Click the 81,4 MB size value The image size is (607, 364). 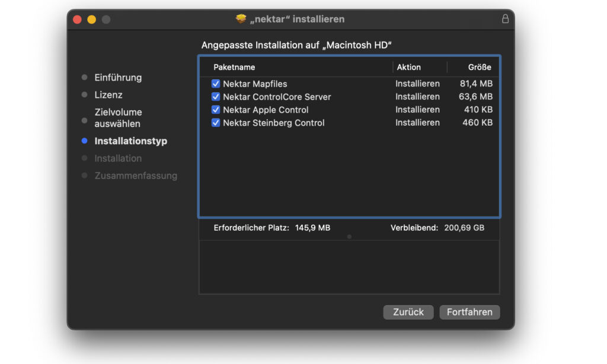click(476, 84)
